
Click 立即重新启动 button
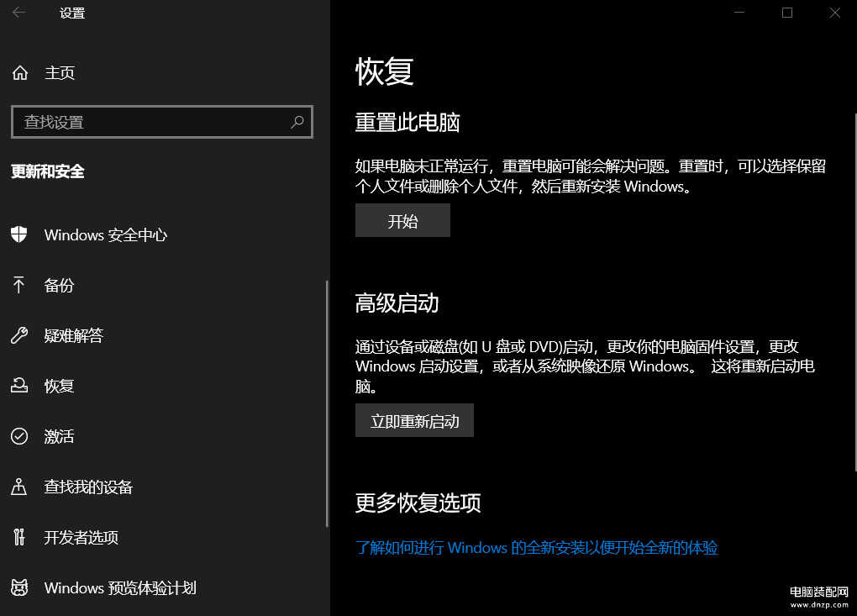pos(414,420)
